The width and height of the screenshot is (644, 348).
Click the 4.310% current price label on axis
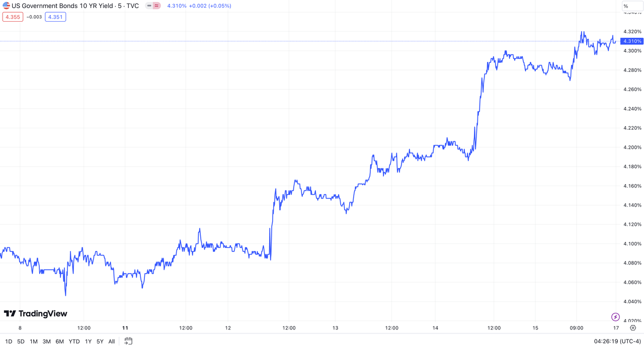pos(631,41)
